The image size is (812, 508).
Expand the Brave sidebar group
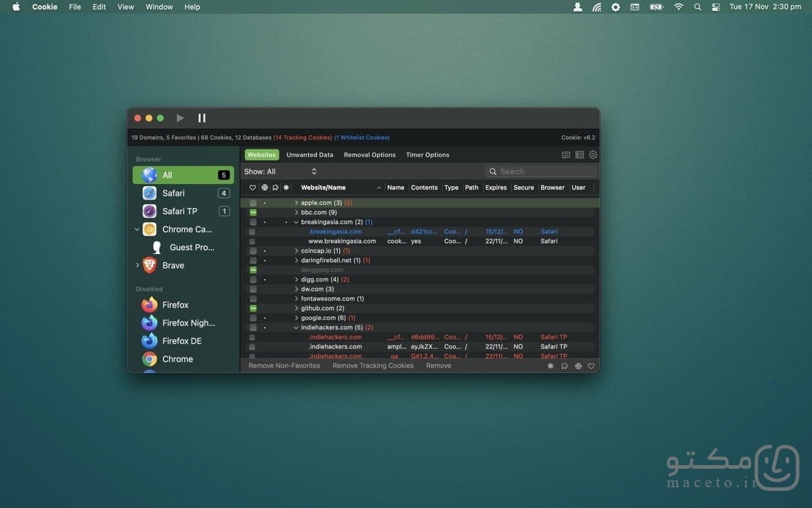(x=137, y=265)
